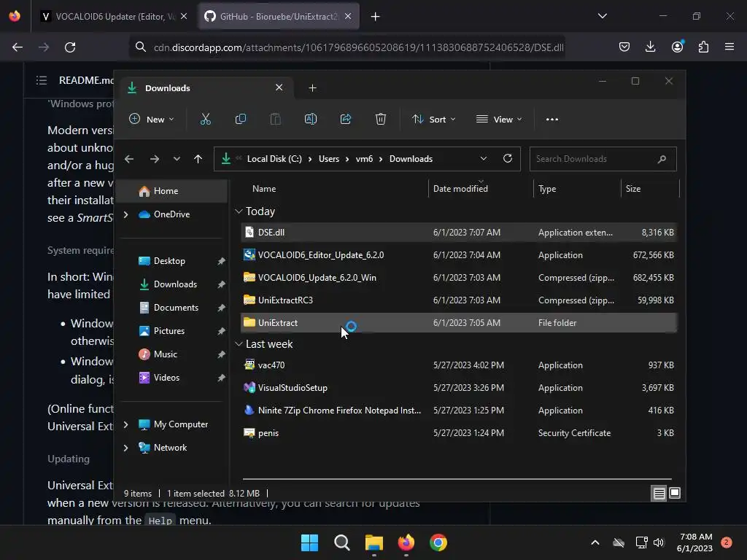List all Firefox tabs chevron

603,16
